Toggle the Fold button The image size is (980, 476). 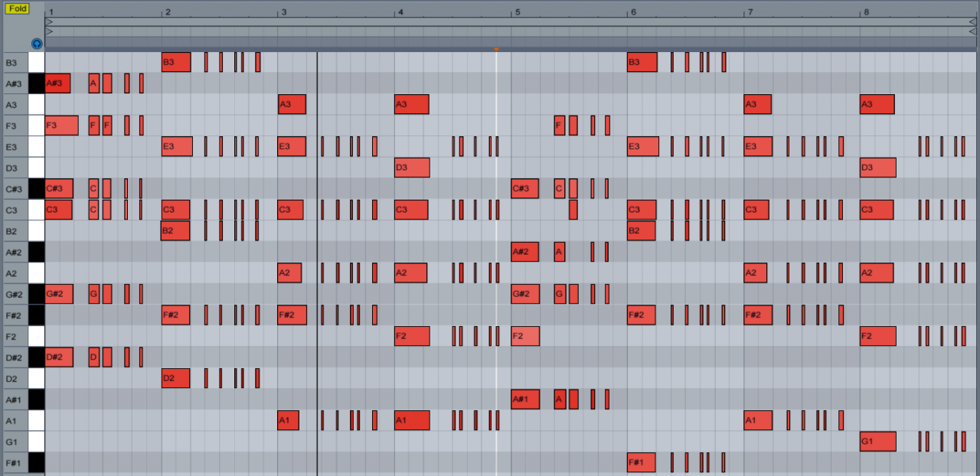point(18,8)
